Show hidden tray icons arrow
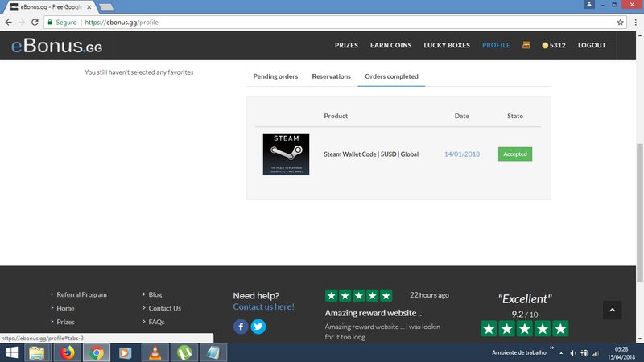The width and height of the screenshot is (644, 362). pyautogui.click(x=561, y=353)
